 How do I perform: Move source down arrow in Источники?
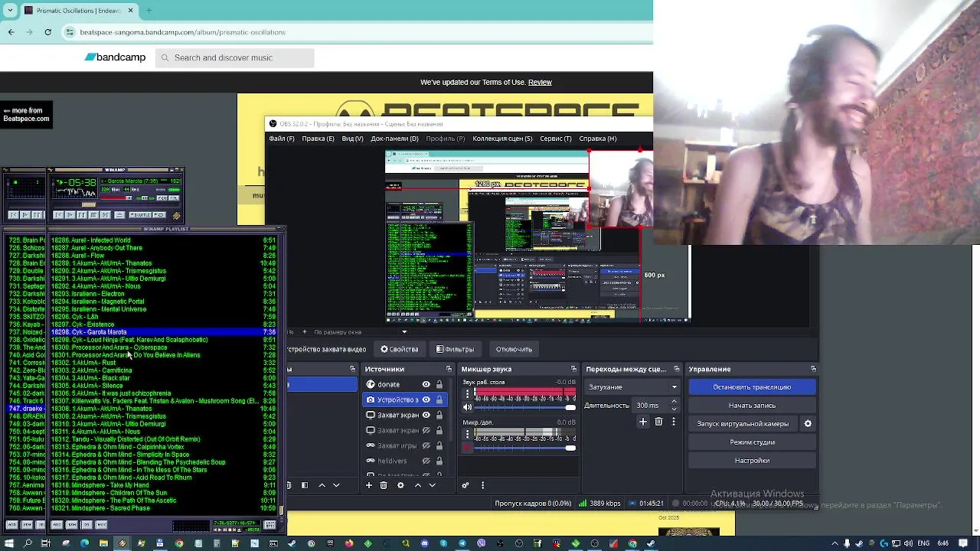point(432,485)
